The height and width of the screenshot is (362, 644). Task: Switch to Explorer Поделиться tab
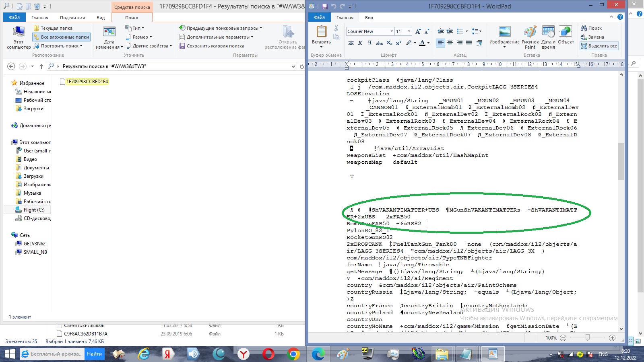72,18
